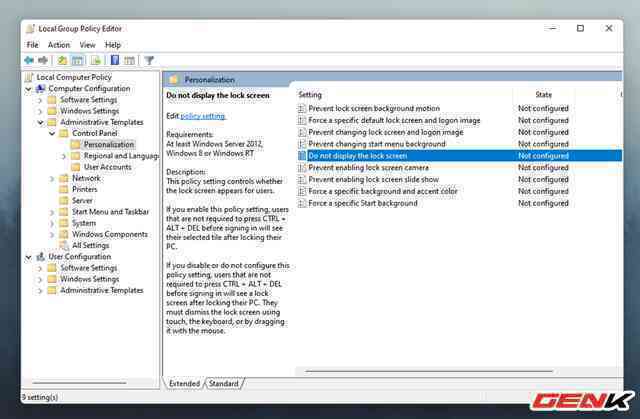Click the Forward arrow toolbar icon
Image resolution: width=640 pixels, height=419 pixels.
[x=43, y=60]
